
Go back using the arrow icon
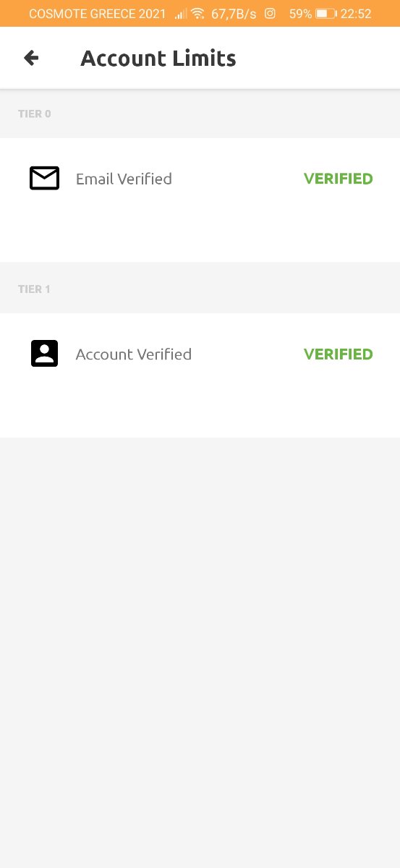point(31,58)
